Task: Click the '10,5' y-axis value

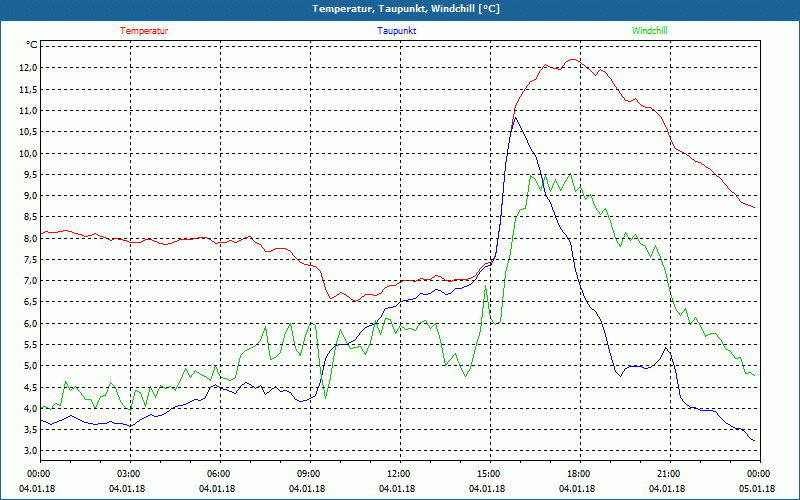Action: 28,132
